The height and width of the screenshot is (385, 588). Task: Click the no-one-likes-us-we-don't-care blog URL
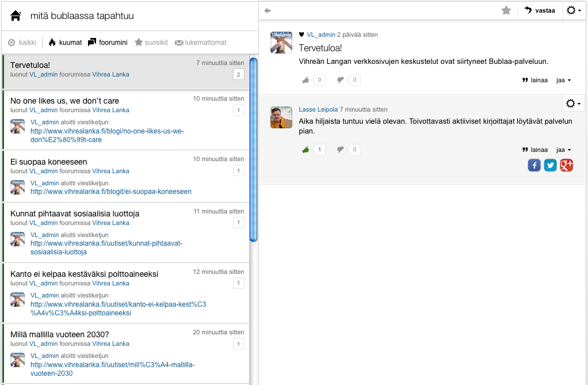(x=107, y=135)
